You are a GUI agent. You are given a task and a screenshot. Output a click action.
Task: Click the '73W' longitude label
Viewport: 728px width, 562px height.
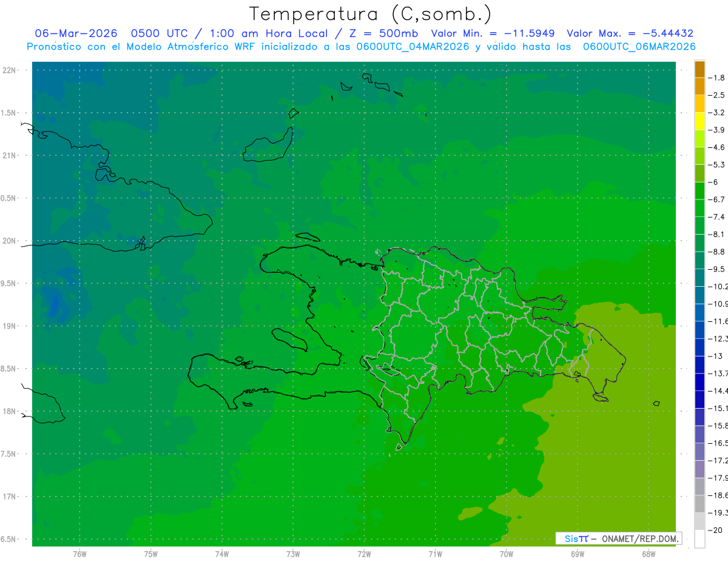click(x=293, y=554)
